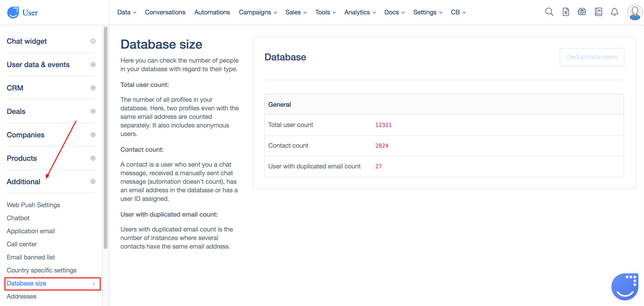Expand the User data & events section
The image size is (644, 306).
[93, 65]
